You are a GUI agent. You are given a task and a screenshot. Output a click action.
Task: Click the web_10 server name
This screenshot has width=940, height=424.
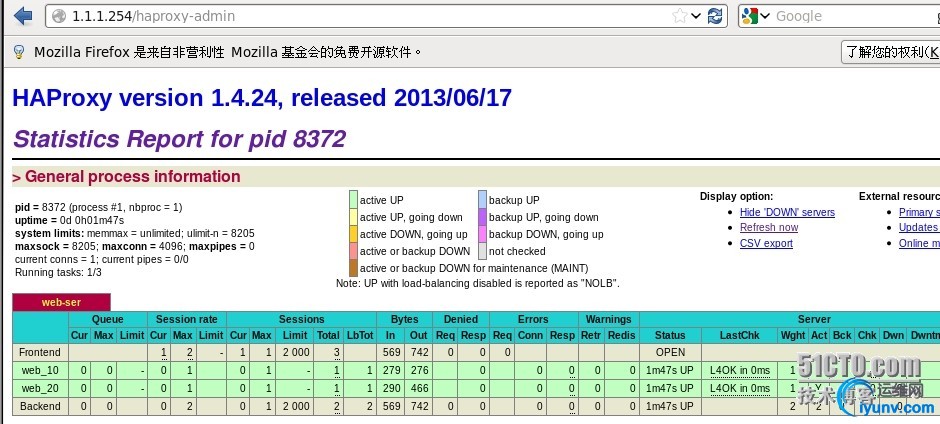point(40,371)
